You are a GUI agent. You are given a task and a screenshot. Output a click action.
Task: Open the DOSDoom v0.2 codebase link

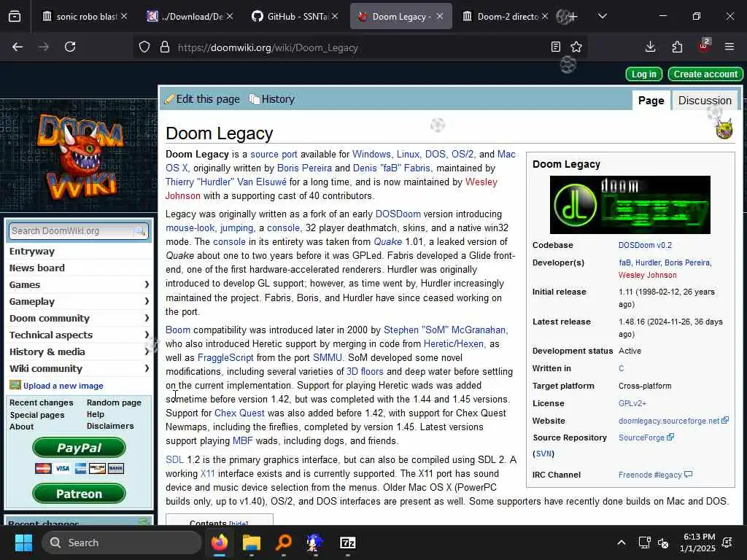(645, 245)
